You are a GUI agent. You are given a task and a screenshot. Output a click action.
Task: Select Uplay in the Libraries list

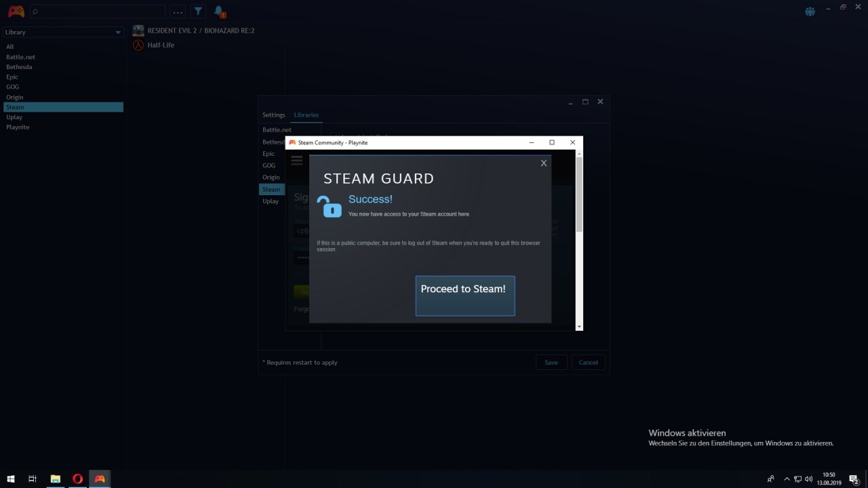(271, 201)
